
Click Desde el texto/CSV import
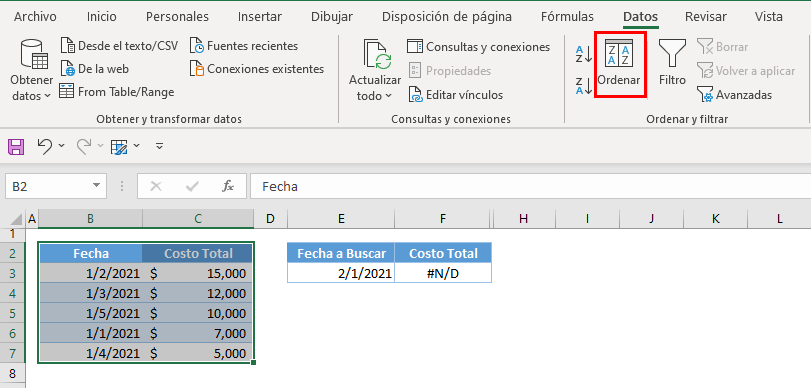tap(119, 46)
